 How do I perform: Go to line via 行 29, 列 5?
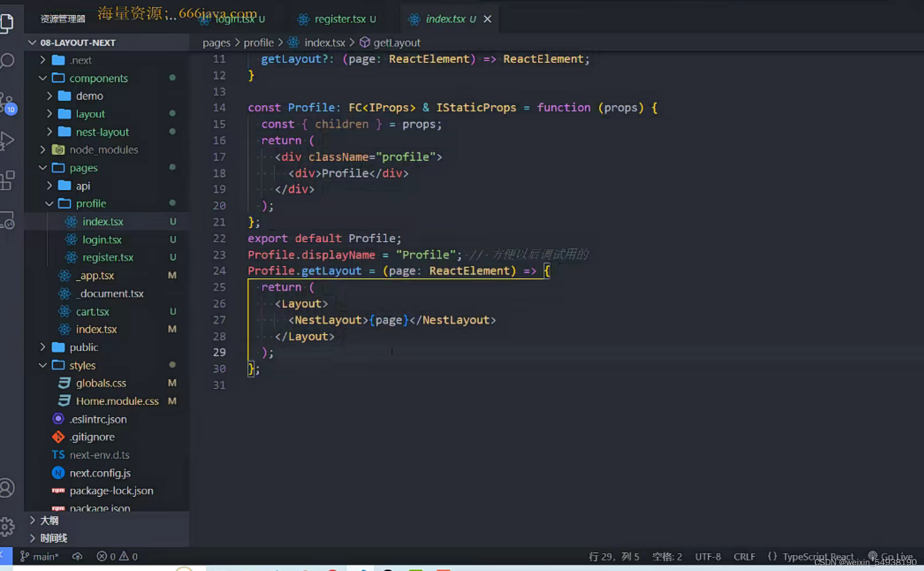click(614, 556)
